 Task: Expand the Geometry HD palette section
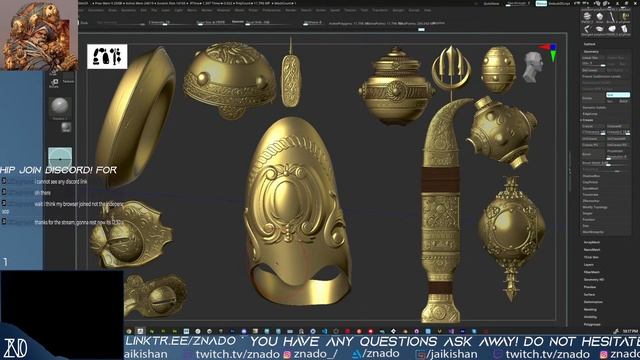594,279
